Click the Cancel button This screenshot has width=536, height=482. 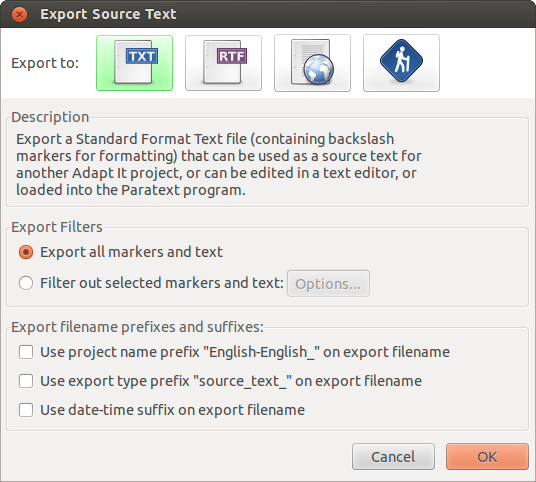(x=393, y=457)
